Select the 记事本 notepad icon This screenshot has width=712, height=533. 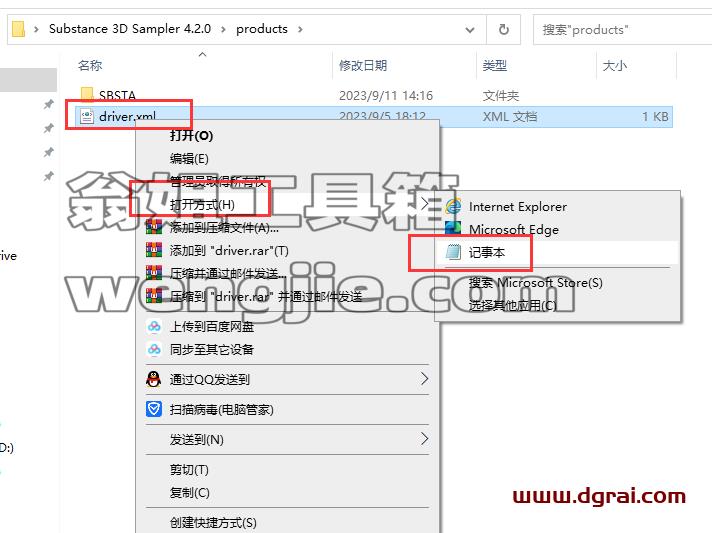pyautogui.click(x=453, y=252)
